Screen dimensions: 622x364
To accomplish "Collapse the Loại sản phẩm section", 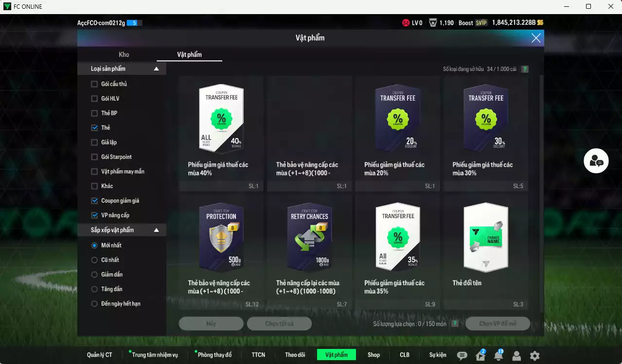I will pyautogui.click(x=156, y=69).
